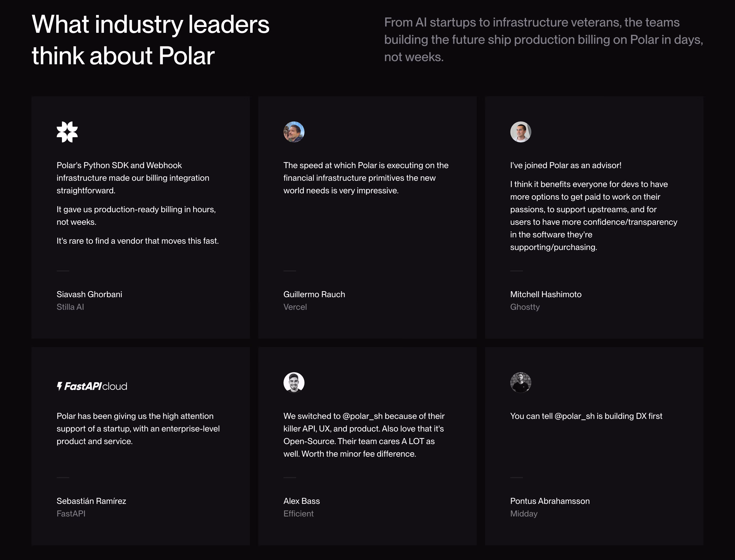735x560 pixels.
Task: Click the FastAPI company label under Sebastián Ramírez
Action: point(71,514)
